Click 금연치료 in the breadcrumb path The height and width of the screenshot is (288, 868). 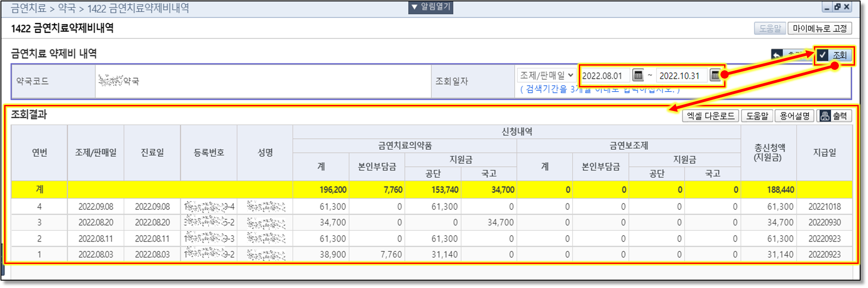click(28, 8)
